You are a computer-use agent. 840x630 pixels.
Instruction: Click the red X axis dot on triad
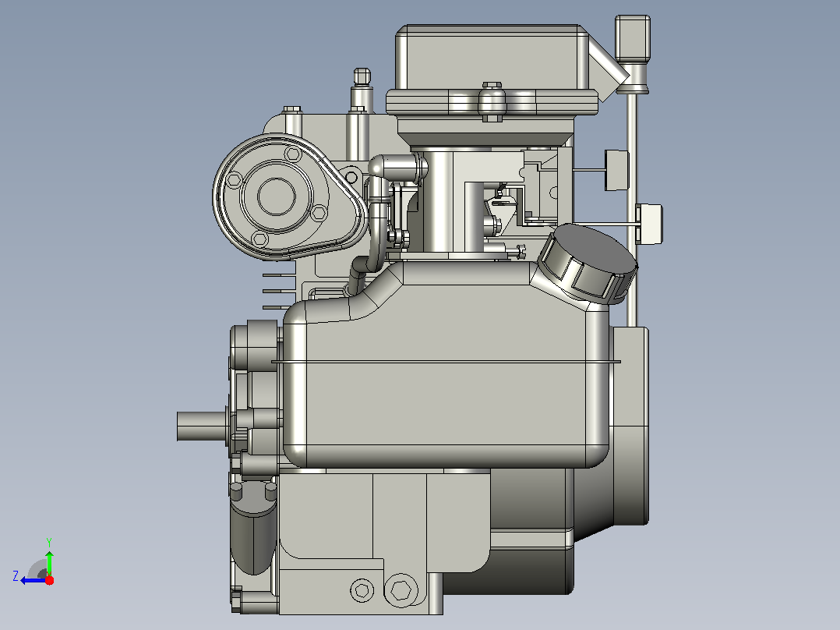click(x=49, y=580)
